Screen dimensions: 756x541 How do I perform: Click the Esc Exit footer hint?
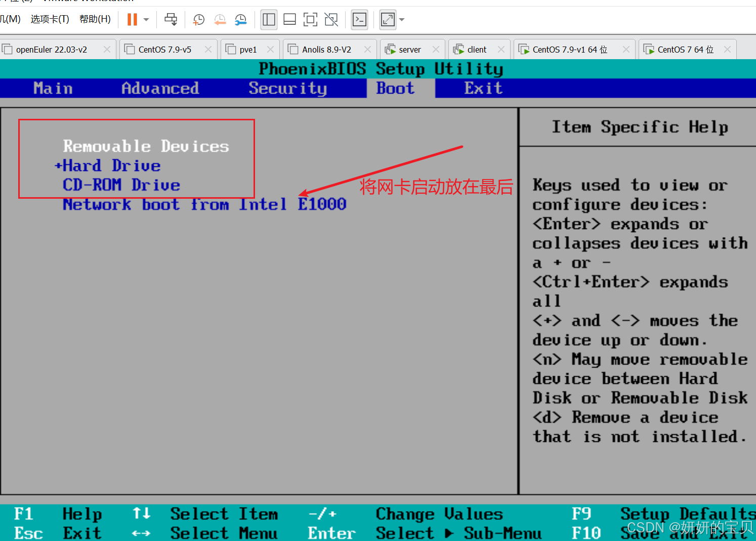pos(58,533)
